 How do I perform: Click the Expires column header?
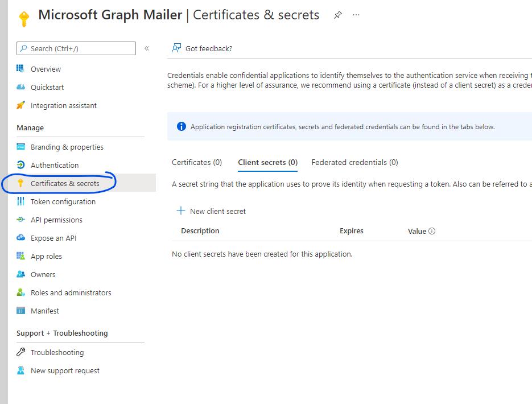tap(351, 230)
